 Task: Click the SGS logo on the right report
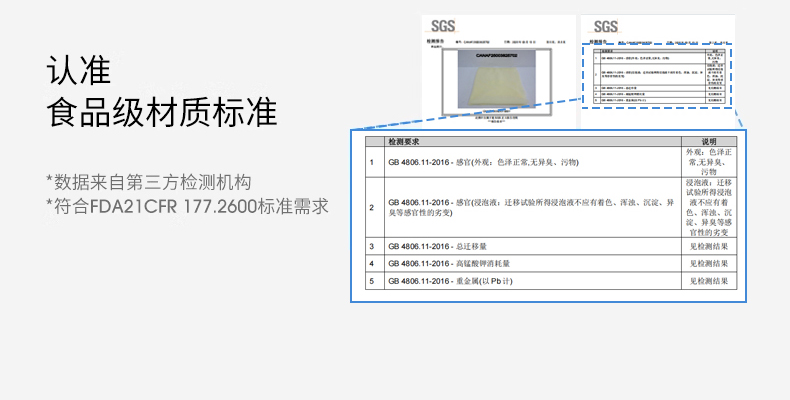coord(607,26)
